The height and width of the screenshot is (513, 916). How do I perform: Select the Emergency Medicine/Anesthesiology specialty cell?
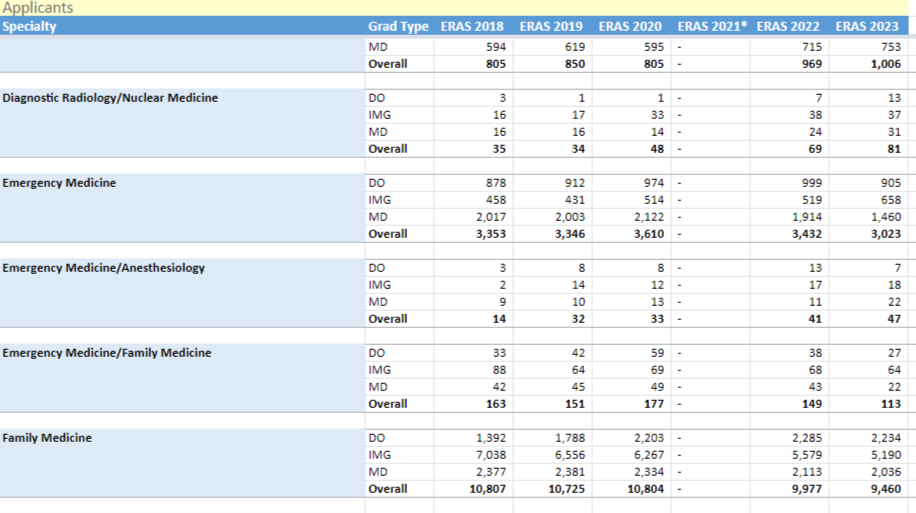click(104, 268)
